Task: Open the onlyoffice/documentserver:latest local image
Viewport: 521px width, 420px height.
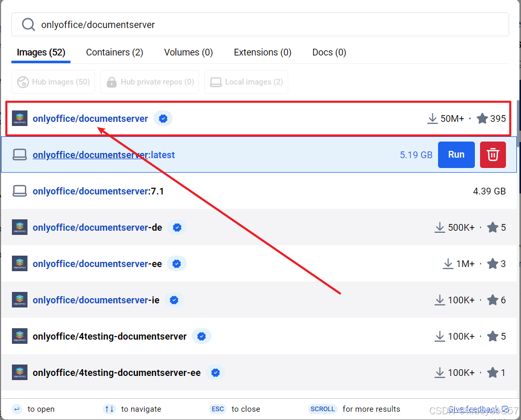Action: (104, 155)
